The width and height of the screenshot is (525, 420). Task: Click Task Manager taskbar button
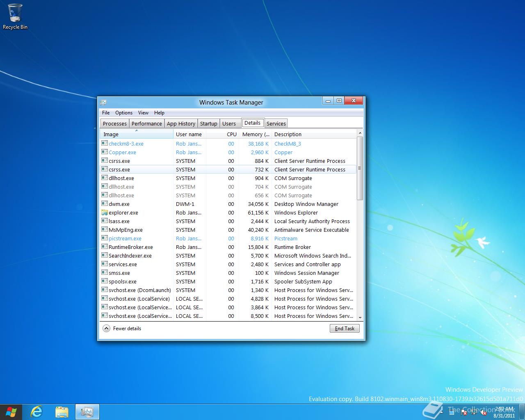[87, 412]
